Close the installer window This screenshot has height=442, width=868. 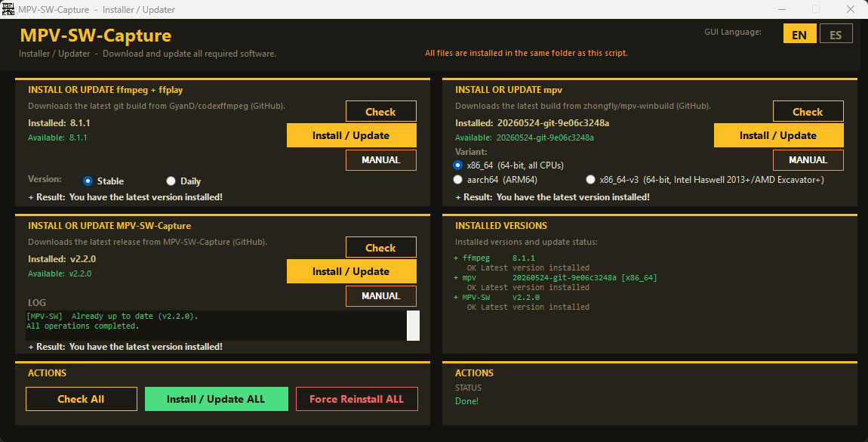click(x=851, y=9)
